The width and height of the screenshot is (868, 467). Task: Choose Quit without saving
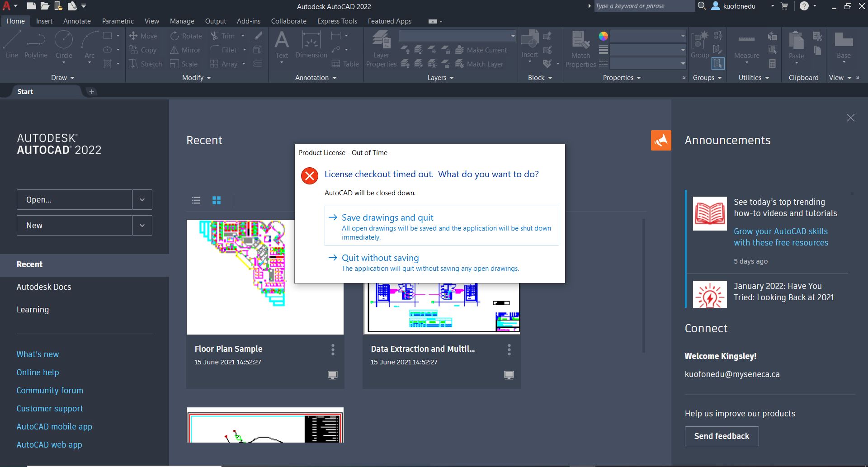(442, 263)
